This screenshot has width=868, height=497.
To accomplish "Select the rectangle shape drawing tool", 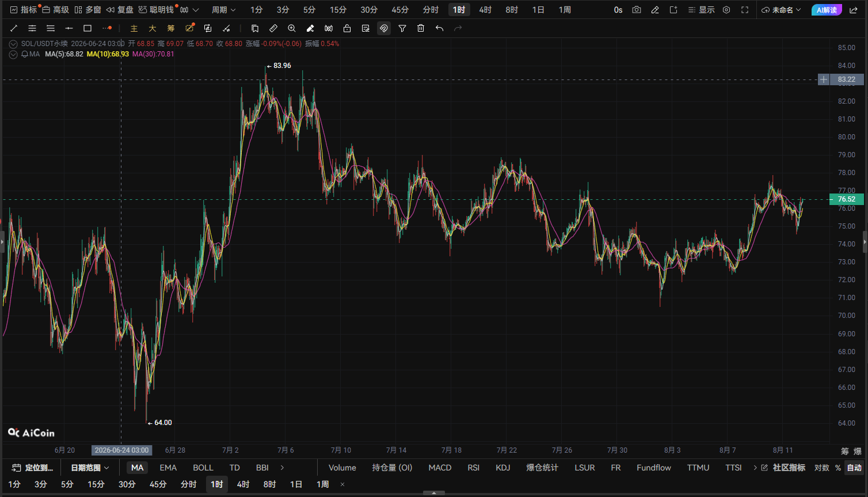I will (87, 28).
